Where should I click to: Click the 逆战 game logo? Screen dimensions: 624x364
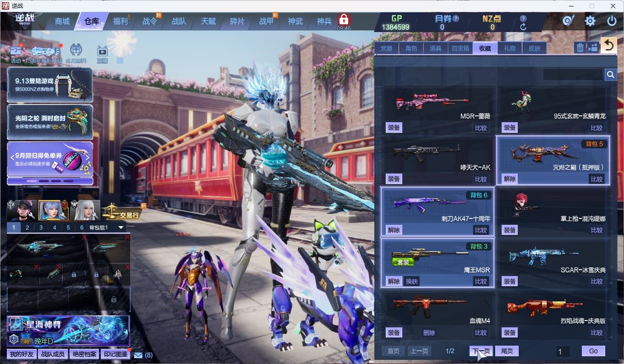click(24, 19)
